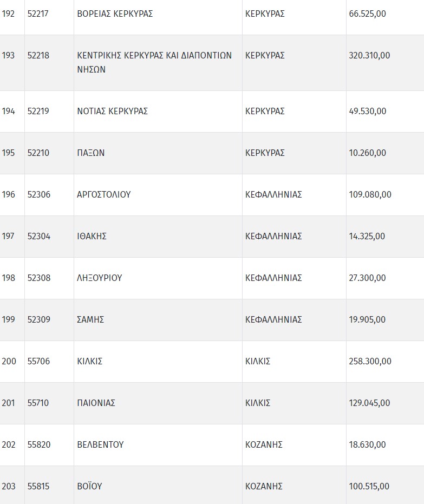The height and width of the screenshot is (504, 424).
Task: Click the amount 320.310,00
Action: click(x=369, y=55)
